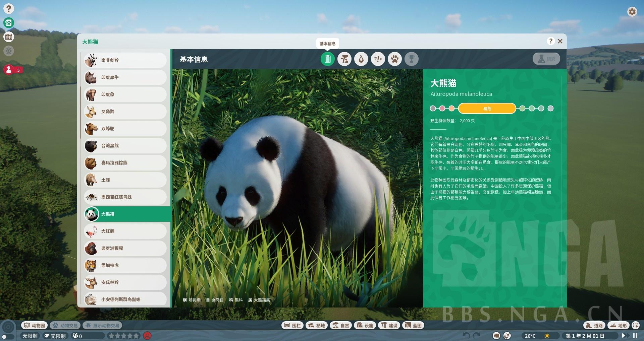Open the 展示动物交易 exhibit trade button

click(x=102, y=325)
